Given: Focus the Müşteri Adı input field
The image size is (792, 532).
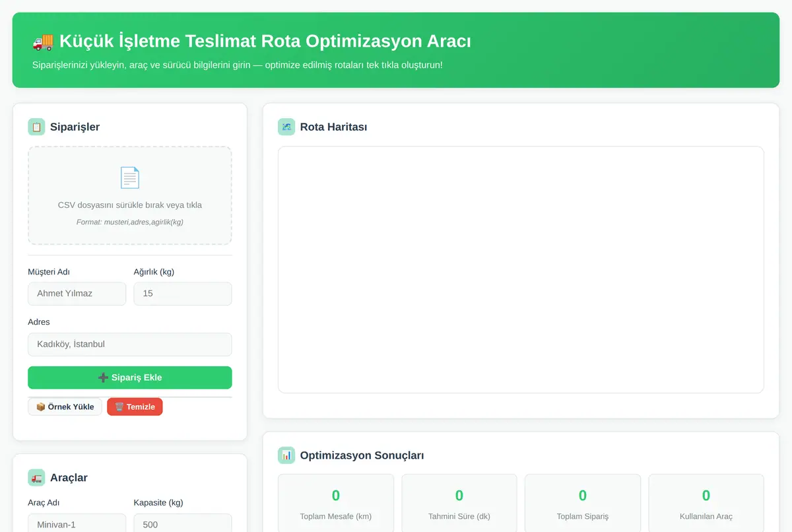Looking at the screenshot, I should (77, 294).
